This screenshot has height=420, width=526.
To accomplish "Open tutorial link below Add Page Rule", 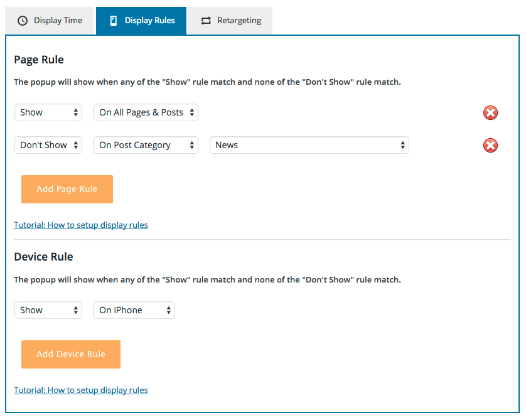I will point(81,225).
